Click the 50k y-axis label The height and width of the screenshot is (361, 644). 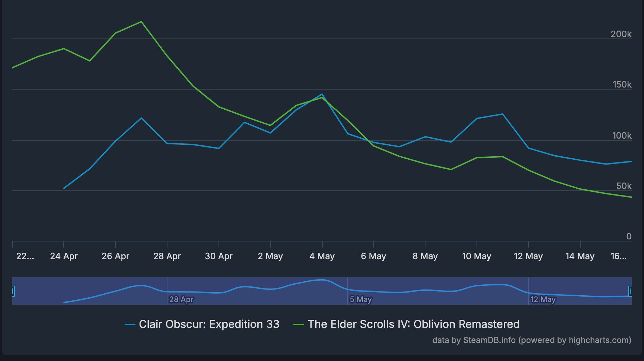pos(624,186)
